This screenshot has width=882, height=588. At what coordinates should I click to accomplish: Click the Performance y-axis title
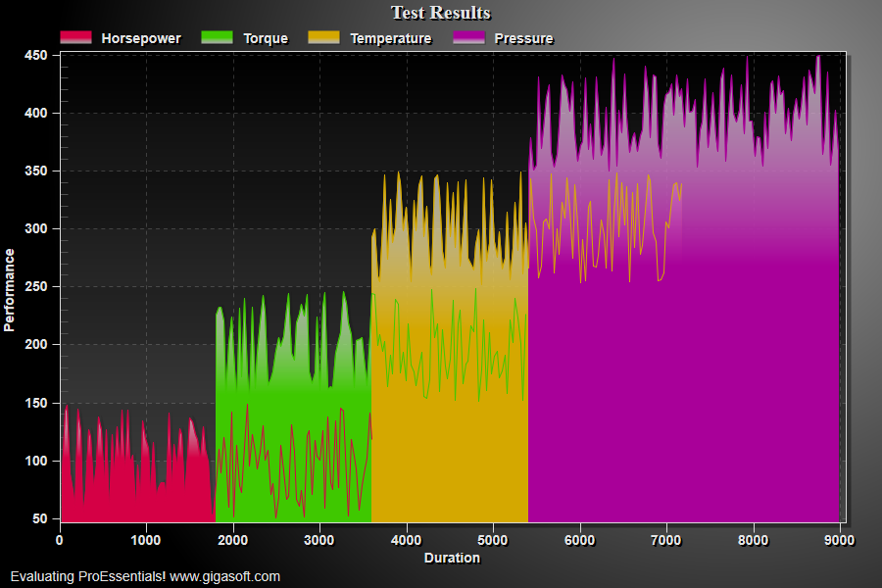click(10, 290)
